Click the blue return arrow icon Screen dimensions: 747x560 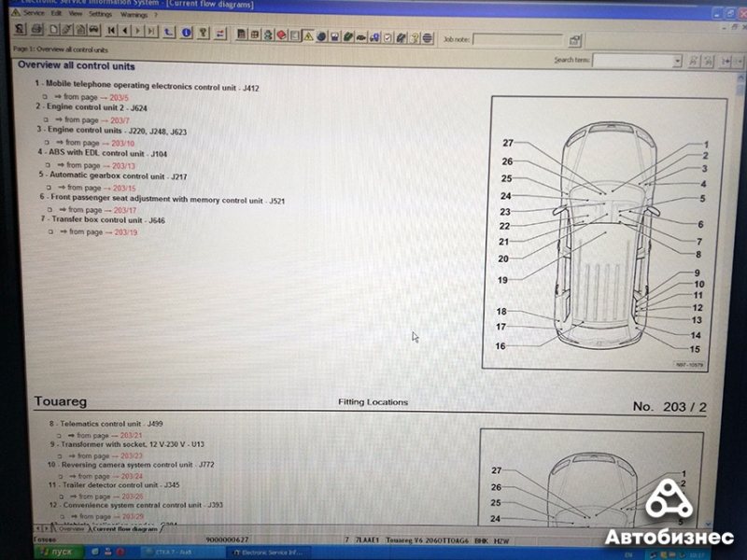[169, 33]
